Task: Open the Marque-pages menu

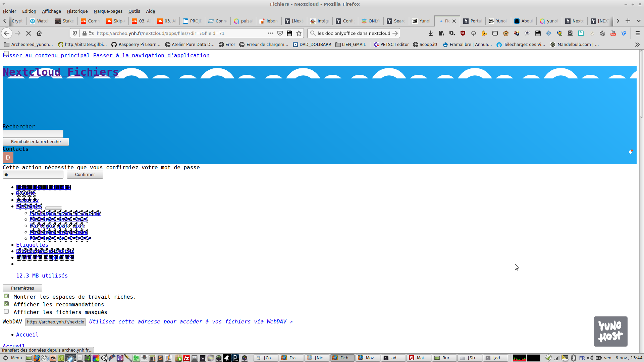Action: click(x=108, y=11)
